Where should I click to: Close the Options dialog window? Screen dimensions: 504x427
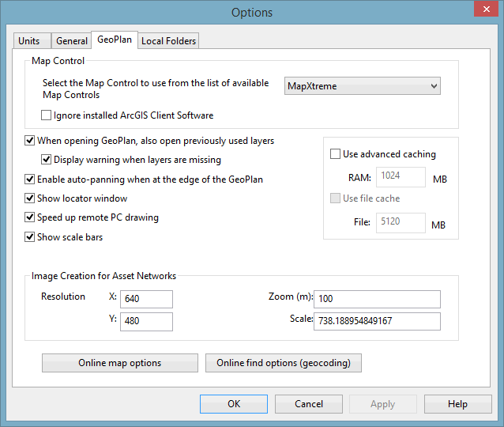[483, 10]
